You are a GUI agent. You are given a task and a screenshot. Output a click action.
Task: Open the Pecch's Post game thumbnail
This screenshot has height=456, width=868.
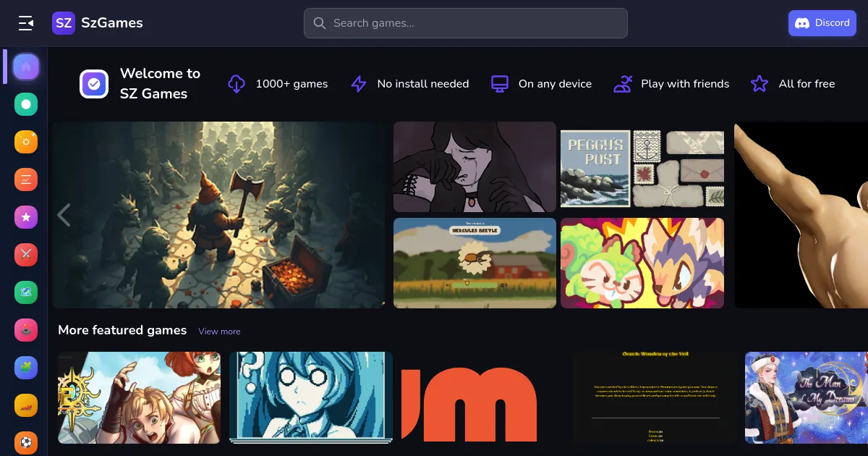tap(642, 166)
